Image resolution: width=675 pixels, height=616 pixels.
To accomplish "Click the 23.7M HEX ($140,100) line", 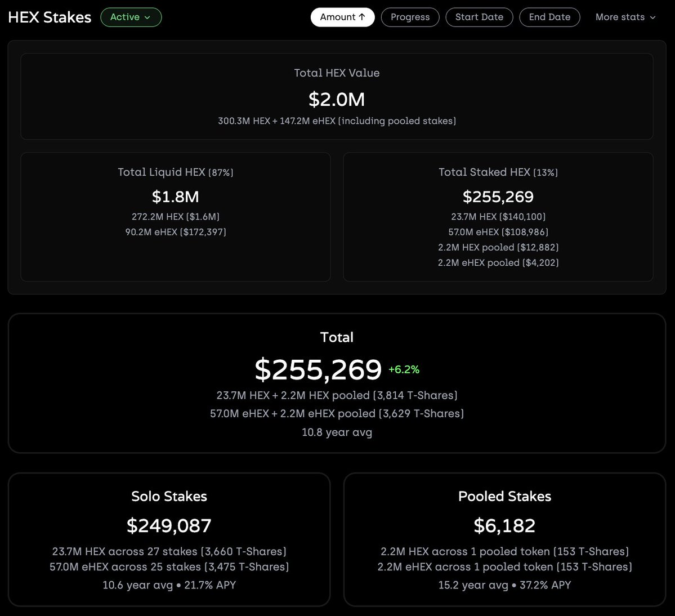I will (498, 217).
